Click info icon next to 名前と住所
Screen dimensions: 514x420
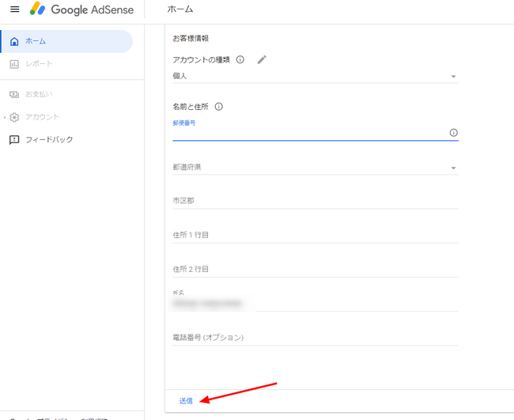click(218, 107)
